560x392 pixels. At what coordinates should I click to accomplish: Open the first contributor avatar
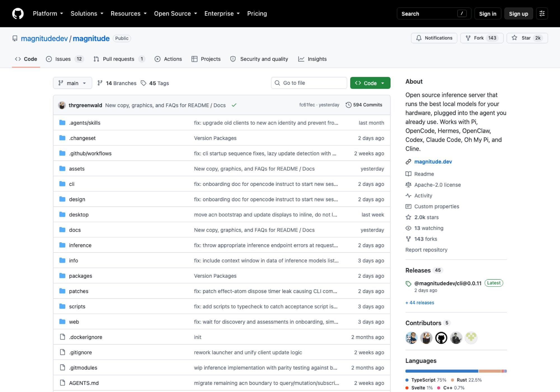click(411, 338)
